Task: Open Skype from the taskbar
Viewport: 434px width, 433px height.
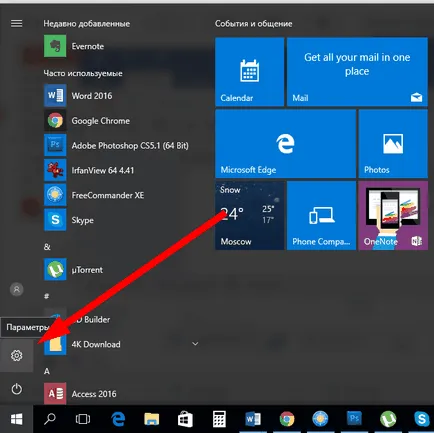Action: (x=422, y=419)
